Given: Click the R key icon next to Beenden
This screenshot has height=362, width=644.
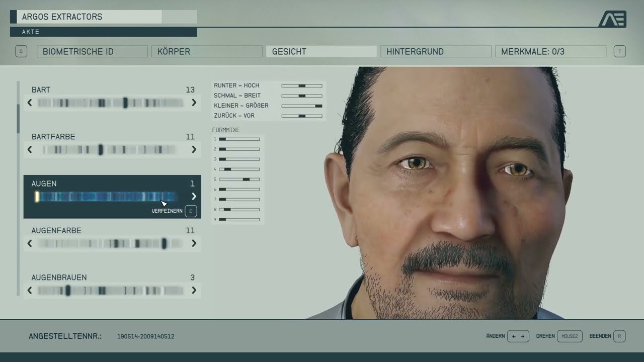Looking at the screenshot, I should coord(619,336).
